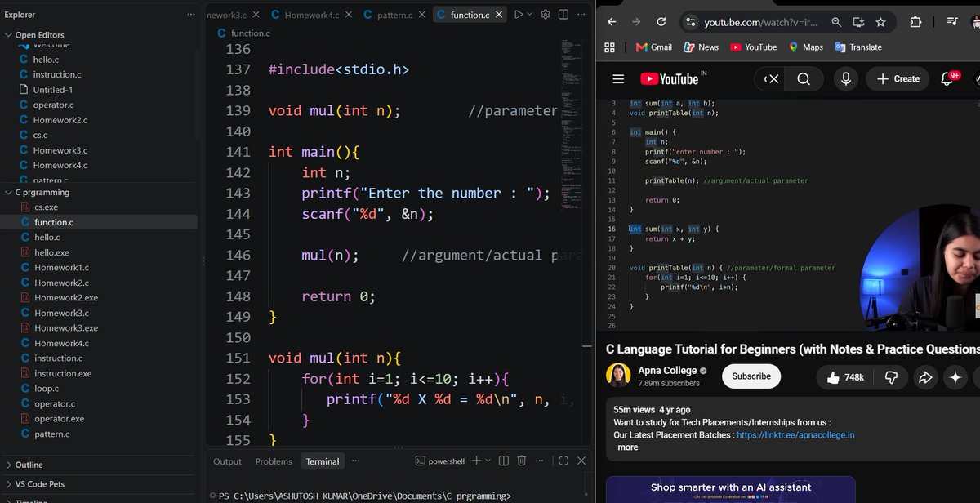Viewport: 980px width, 503px height.
Task: Switch to the Problems panel tab
Action: pyautogui.click(x=274, y=461)
